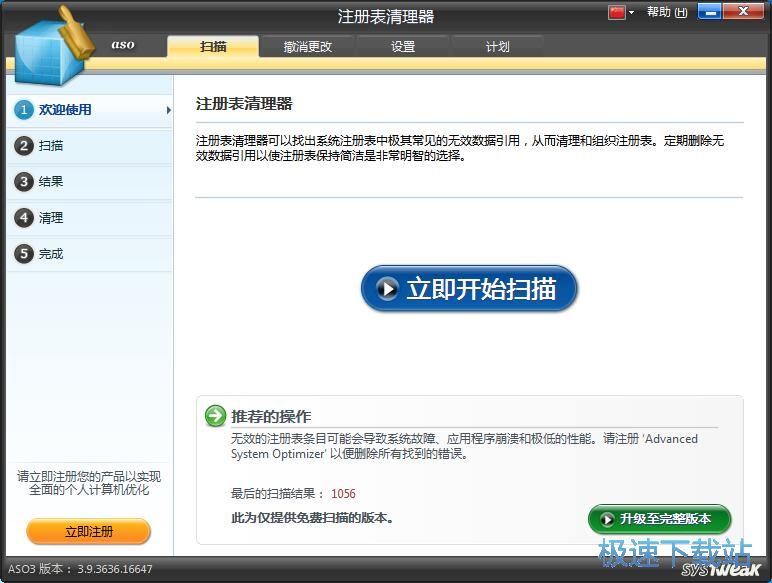Click the arrow beside 欢迎使用 step
The height and width of the screenshot is (583, 772).
(168, 110)
